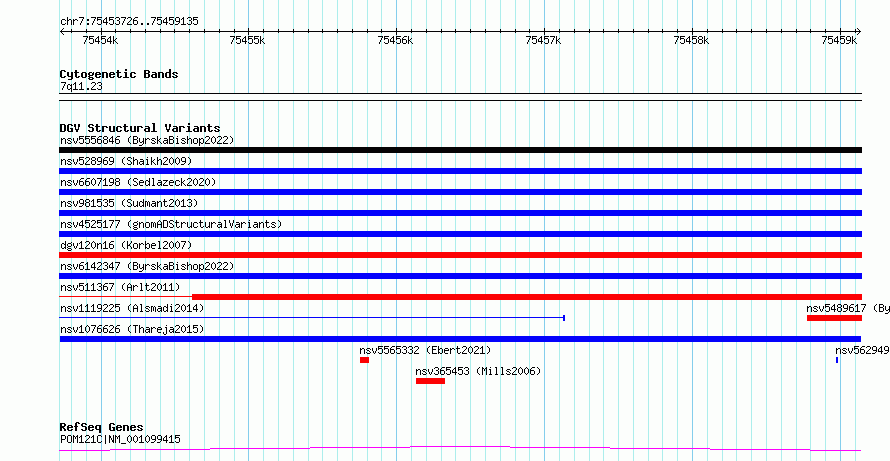Click the red nsv365453 Mills2006 bar
890x461 pixels.
(430, 381)
